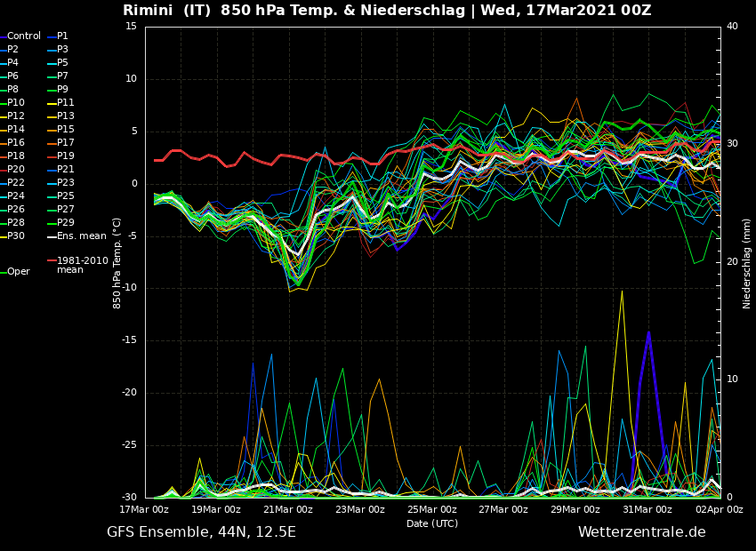756x551 pixels.
Task: Click the P30 legend label
Action: click(x=15, y=236)
